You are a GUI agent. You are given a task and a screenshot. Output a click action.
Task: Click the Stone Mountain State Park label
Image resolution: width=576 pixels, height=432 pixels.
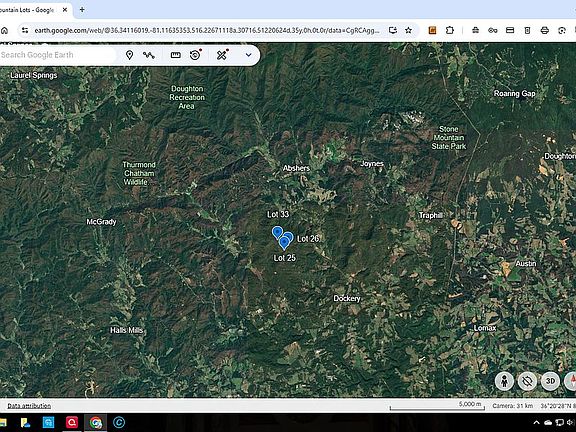click(x=449, y=138)
